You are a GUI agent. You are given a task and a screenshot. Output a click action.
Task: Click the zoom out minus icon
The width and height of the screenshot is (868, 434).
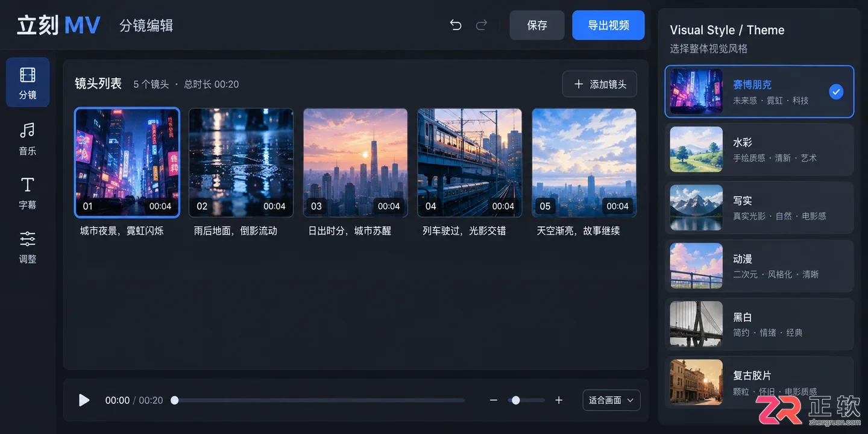coord(494,400)
